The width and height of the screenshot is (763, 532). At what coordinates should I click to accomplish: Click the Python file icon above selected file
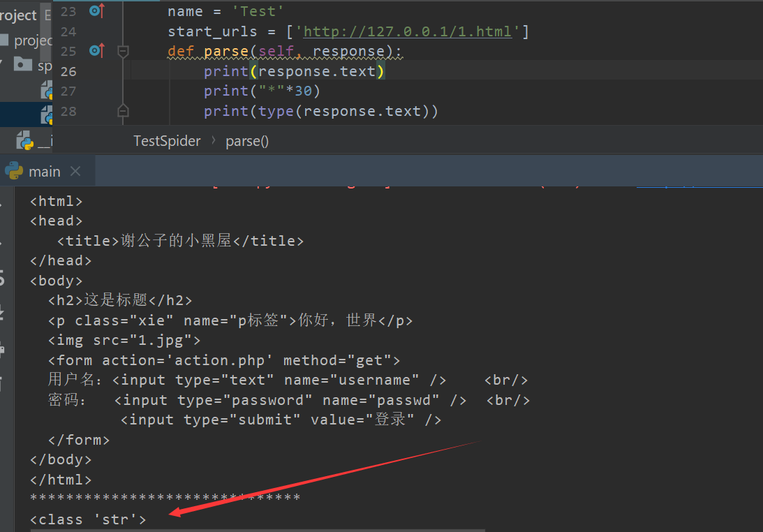pos(47,91)
